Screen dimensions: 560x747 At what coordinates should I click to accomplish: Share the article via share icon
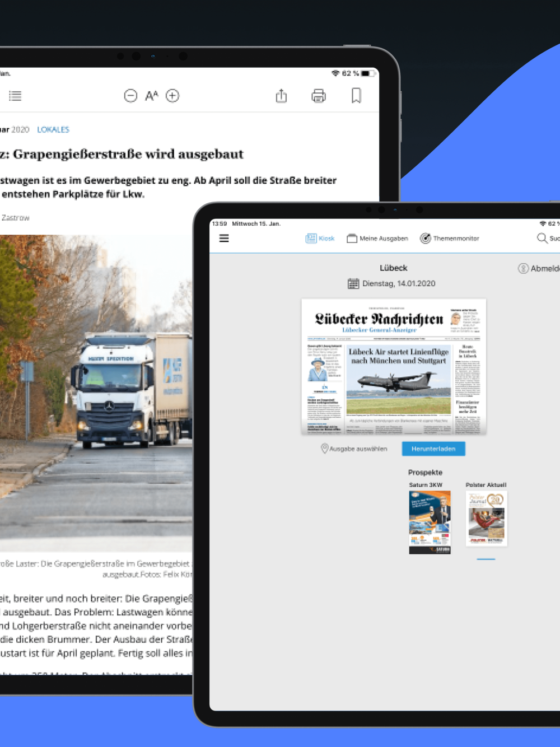281,96
